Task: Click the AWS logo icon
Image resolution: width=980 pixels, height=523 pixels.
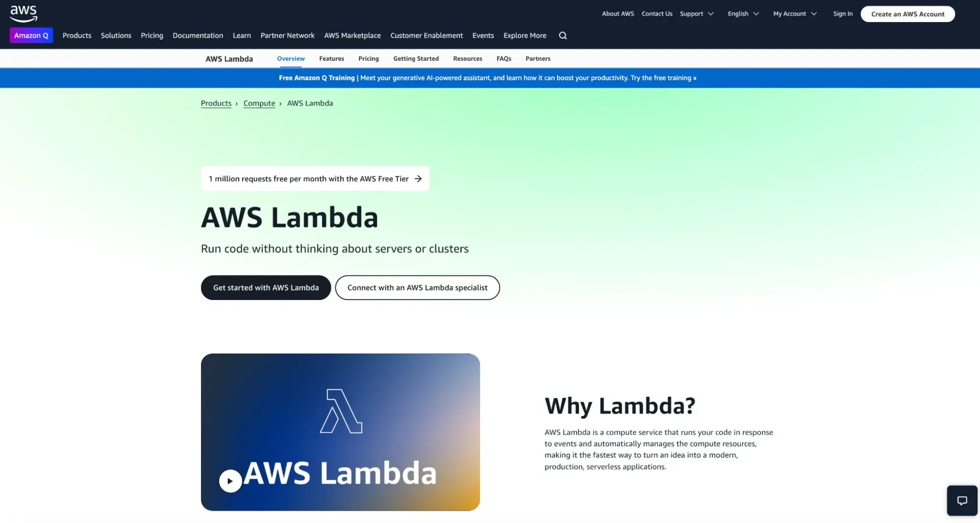Action: click(24, 14)
